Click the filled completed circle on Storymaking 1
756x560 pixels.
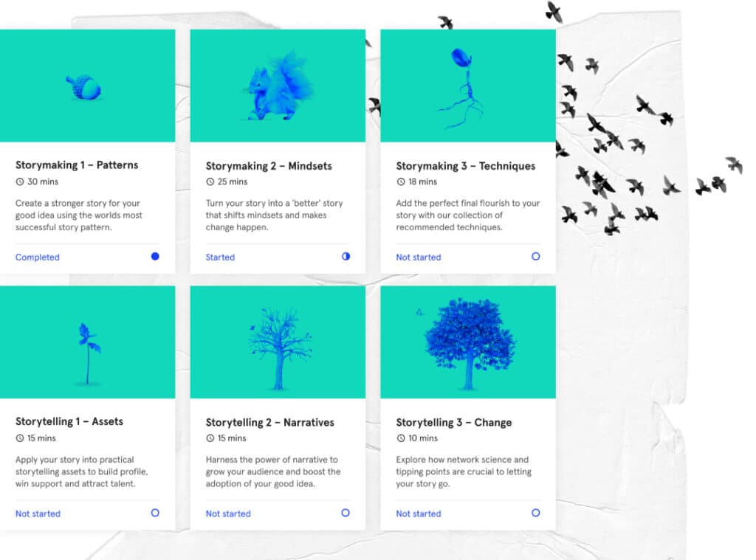(x=155, y=256)
